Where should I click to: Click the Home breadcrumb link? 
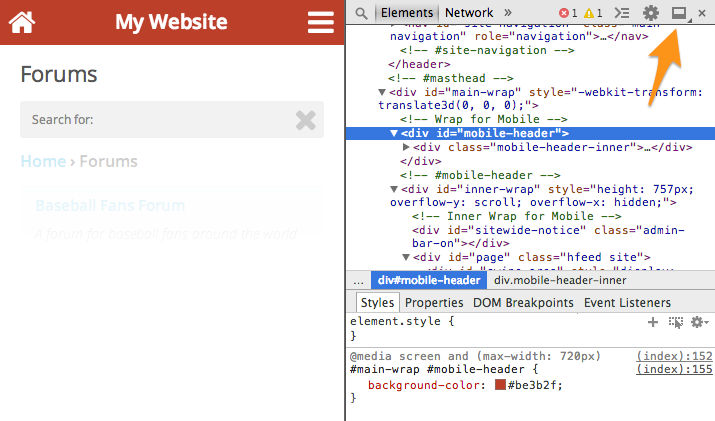coord(43,161)
